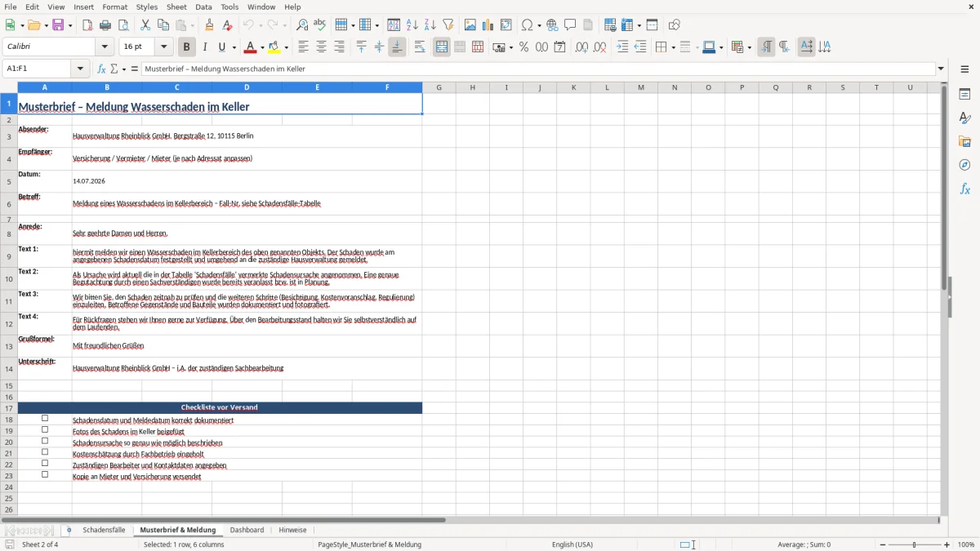This screenshot has width=980, height=551.
Task: Tick checkbox for Kostenschätzung durch Fachbetrieb
Action: [45, 451]
